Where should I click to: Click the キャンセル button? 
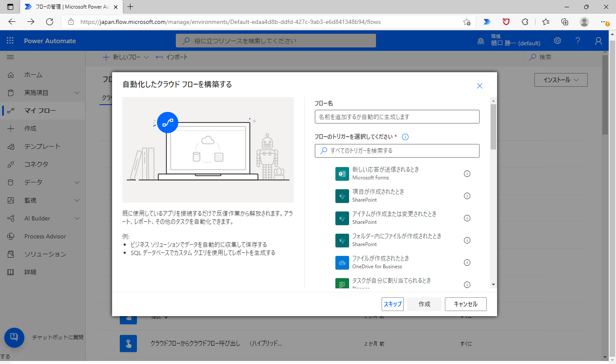[466, 304]
